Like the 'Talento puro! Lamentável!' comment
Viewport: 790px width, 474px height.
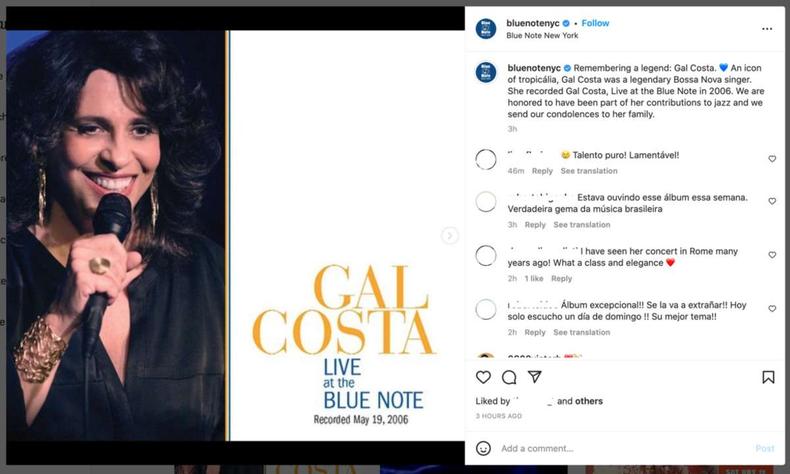[x=772, y=159]
